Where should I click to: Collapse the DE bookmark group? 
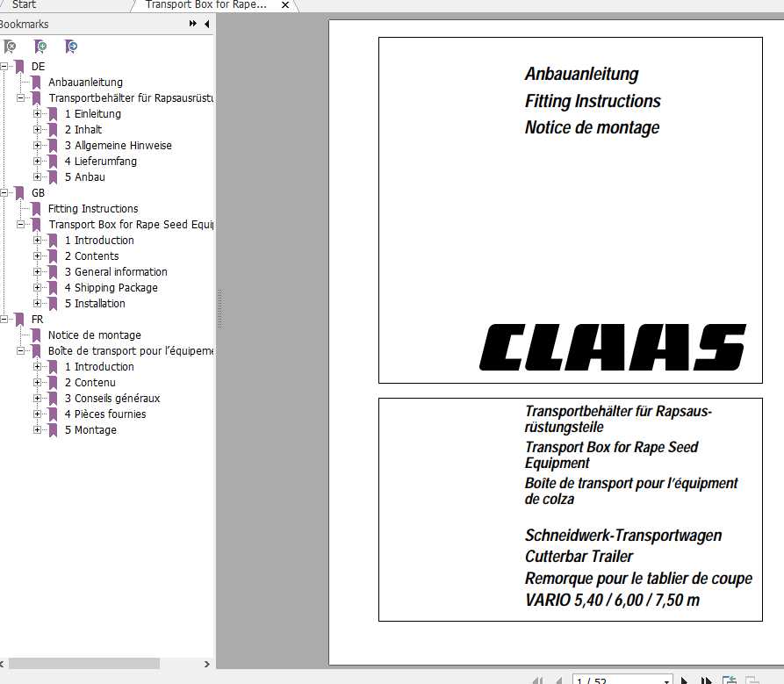(x=4, y=66)
